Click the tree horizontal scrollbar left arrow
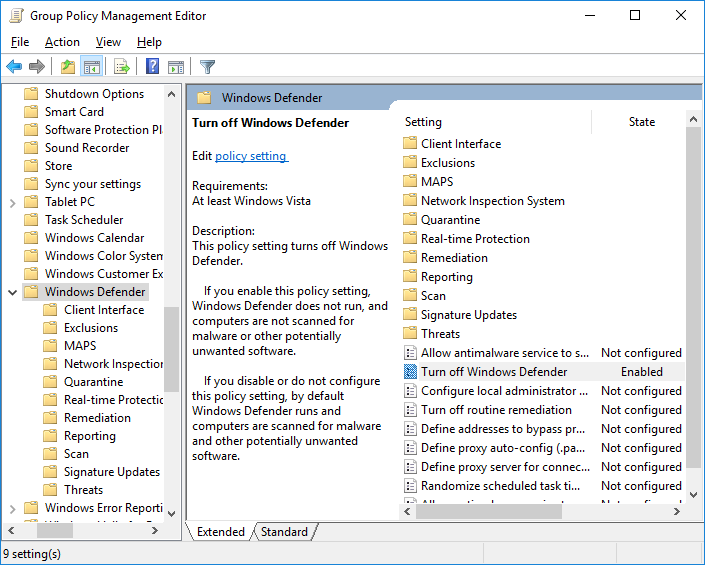Image resolution: width=705 pixels, height=565 pixels. pos(11,530)
